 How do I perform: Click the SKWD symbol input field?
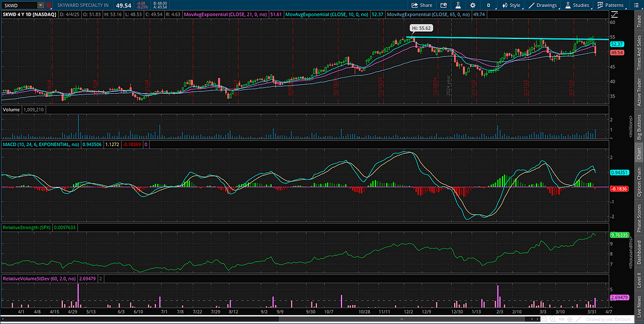[19, 5]
